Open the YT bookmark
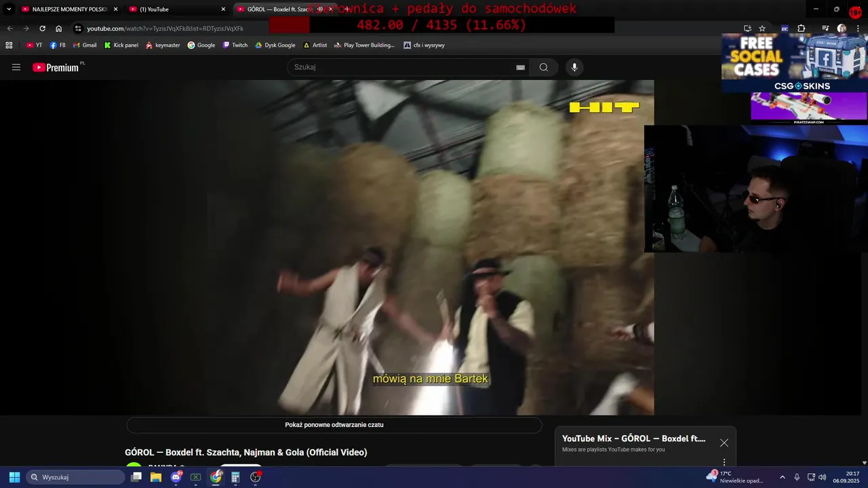This screenshot has width=868, height=488. coord(34,45)
